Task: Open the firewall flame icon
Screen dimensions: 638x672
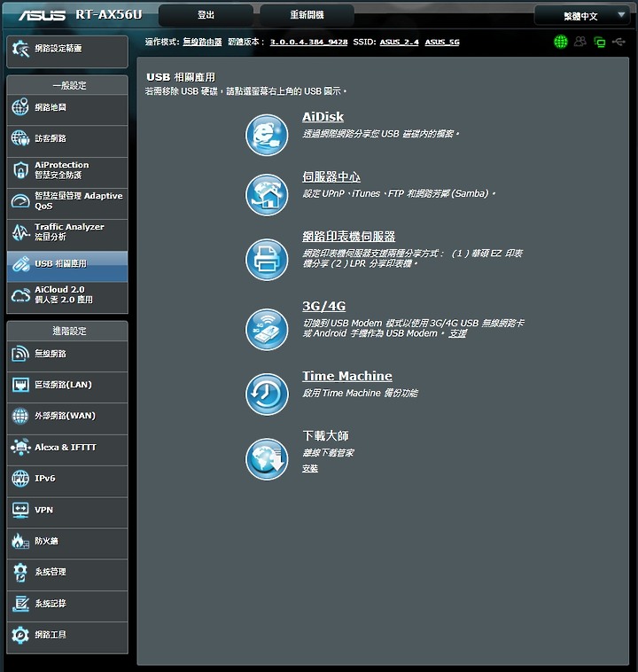Action: coord(20,541)
